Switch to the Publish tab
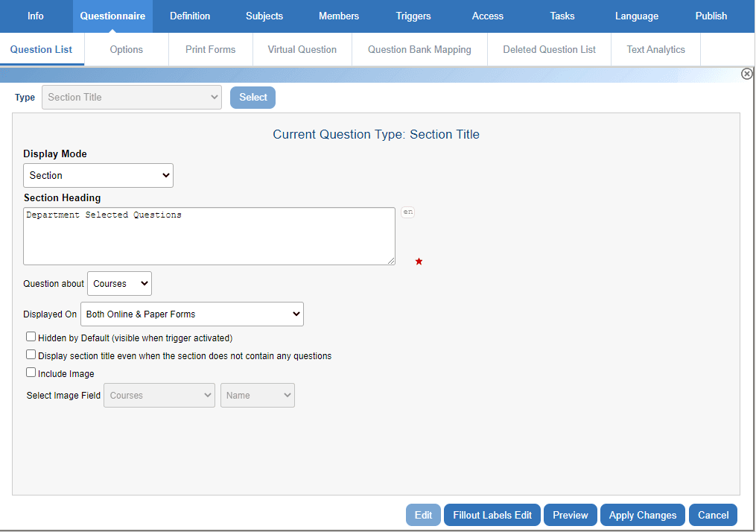 [x=711, y=16]
